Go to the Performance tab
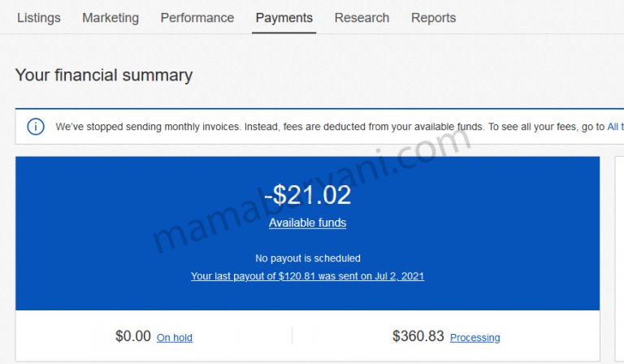624x364 pixels. click(197, 18)
